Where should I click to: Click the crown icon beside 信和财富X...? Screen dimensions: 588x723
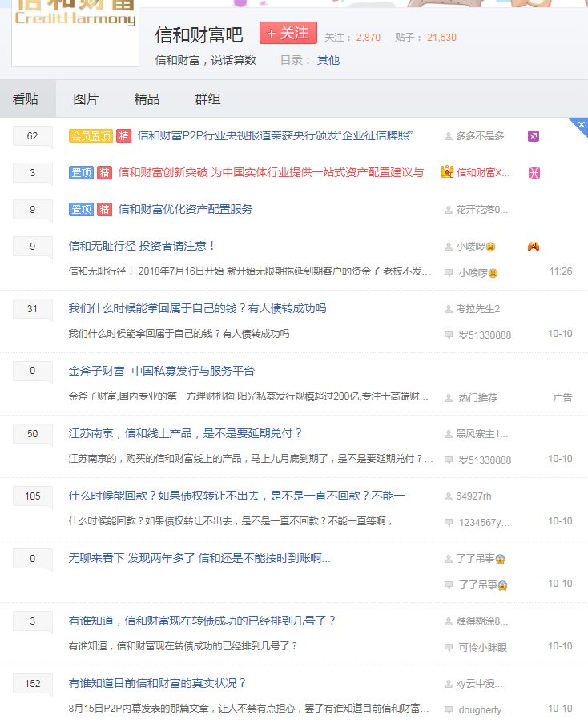[x=447, y=171]
